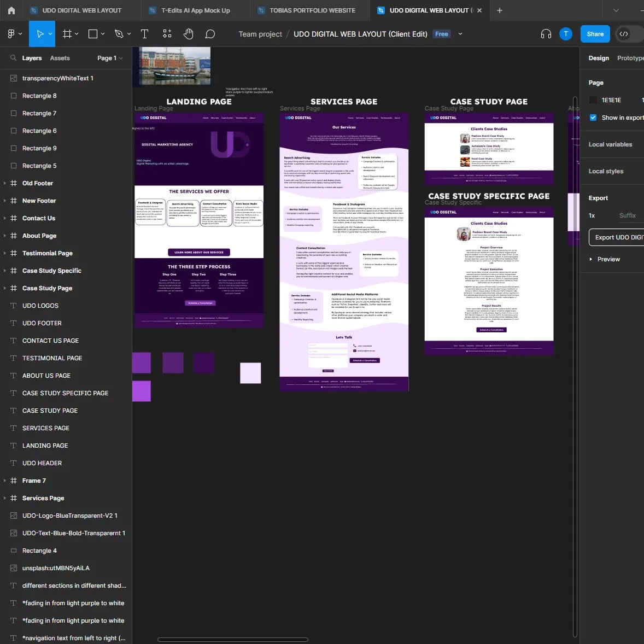Open the Design tab

point(599,58)
